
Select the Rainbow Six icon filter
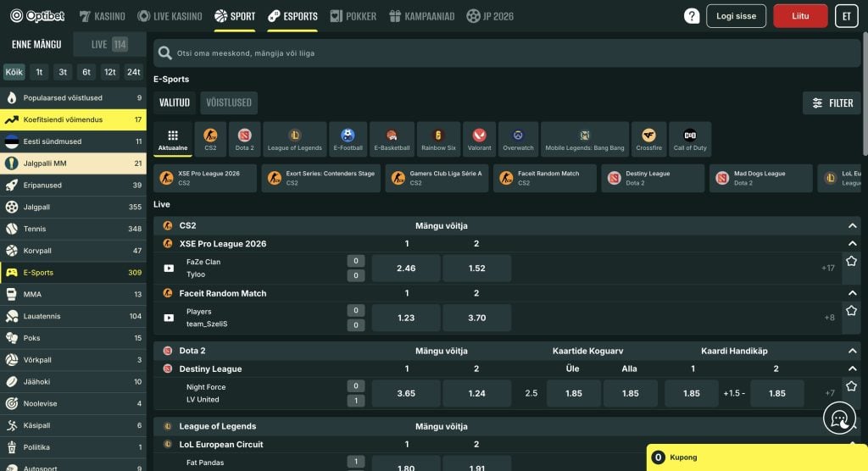(x=438, y=139)
